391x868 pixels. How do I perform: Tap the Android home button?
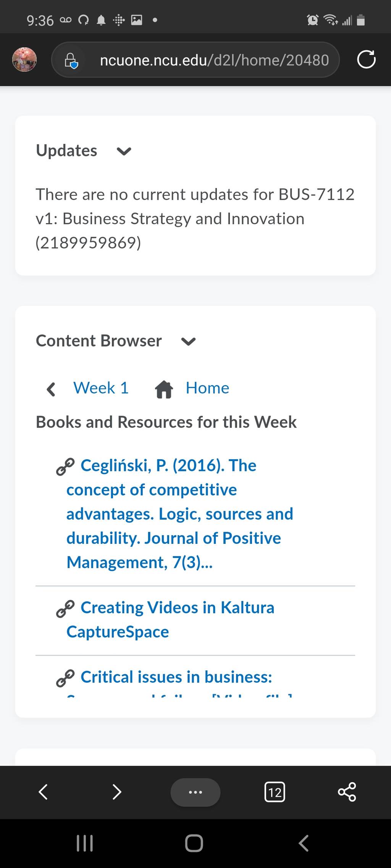click(x=194, y=843)
